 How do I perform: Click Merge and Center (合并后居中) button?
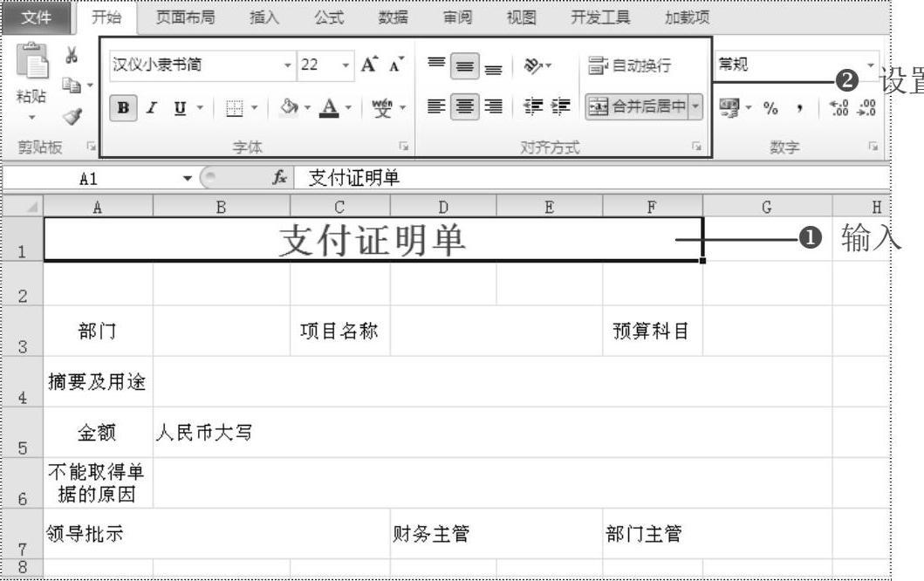(637, 106)
